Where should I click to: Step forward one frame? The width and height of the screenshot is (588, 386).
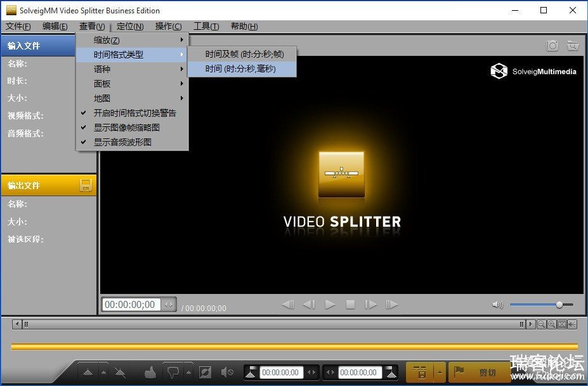[370, 305]
